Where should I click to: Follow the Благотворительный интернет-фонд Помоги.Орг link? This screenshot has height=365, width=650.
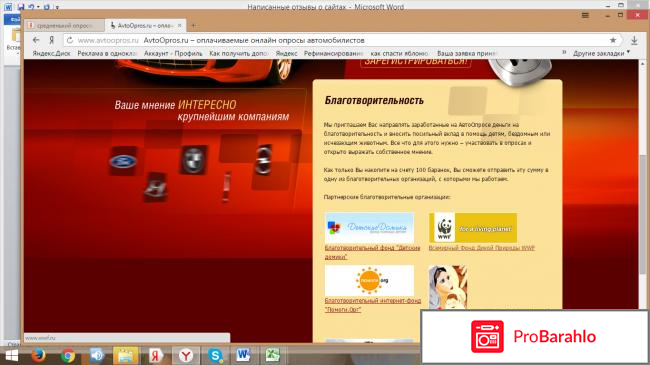click(x=373, y=305)
